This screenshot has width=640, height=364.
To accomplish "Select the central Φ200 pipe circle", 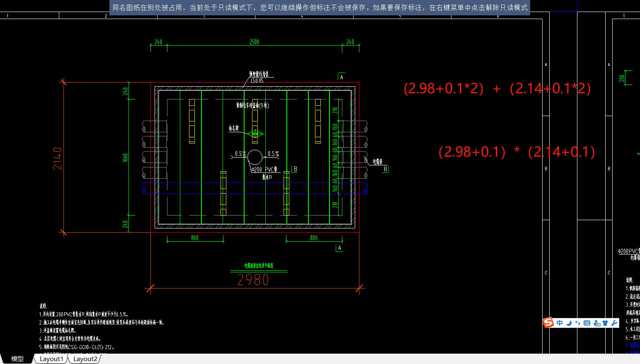I will point(255,158).
